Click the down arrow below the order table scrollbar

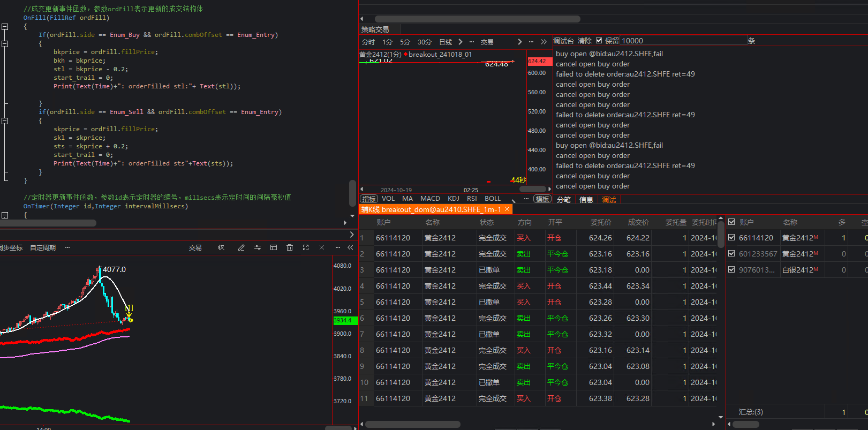click(x=721, y=417)
